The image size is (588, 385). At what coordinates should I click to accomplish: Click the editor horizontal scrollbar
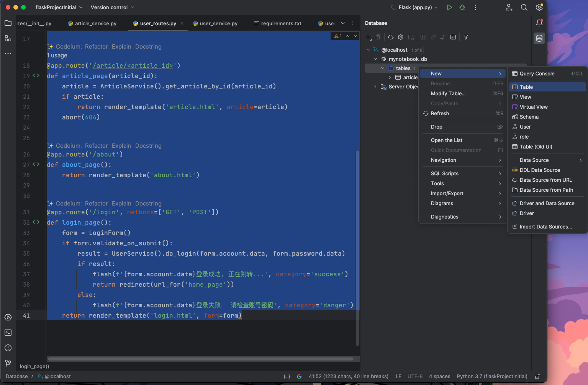[x=200, y=359]
